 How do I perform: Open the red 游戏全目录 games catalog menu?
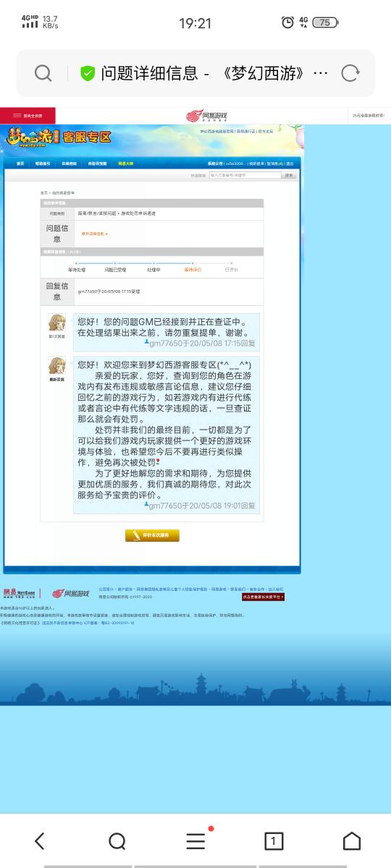coord(28,115)
